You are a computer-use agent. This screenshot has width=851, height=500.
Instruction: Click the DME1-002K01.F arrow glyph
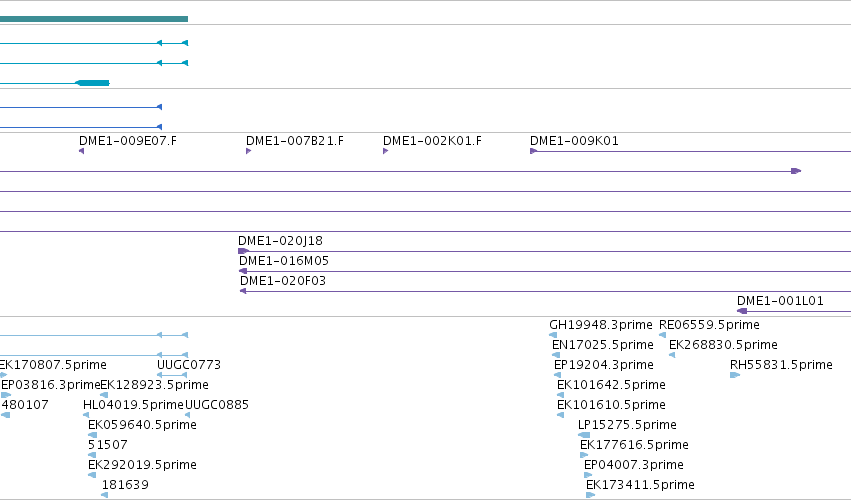(385, 151)
